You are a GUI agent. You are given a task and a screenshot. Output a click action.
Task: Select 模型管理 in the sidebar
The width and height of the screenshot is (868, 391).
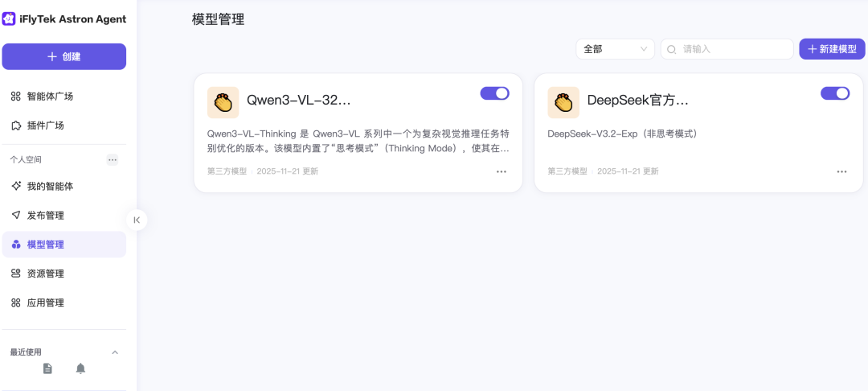tap(64, 245)
